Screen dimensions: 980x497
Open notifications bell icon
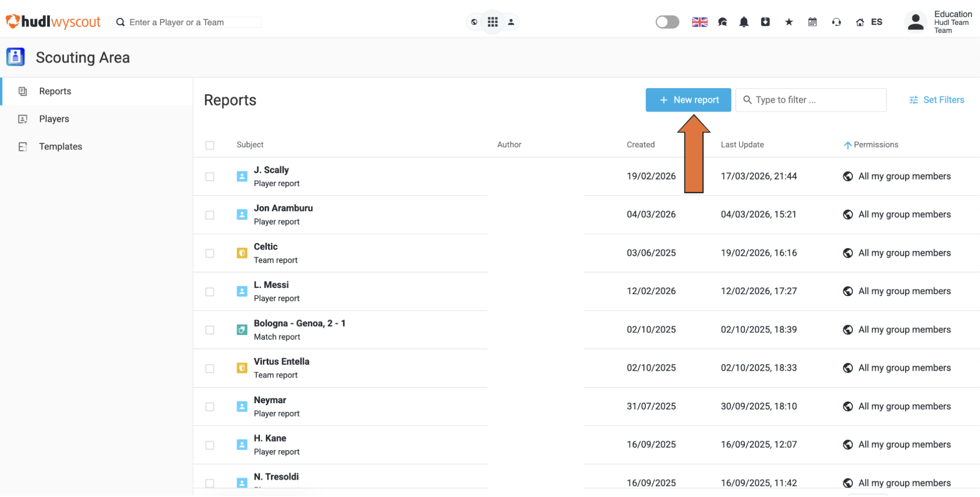[x=744, y=22]
